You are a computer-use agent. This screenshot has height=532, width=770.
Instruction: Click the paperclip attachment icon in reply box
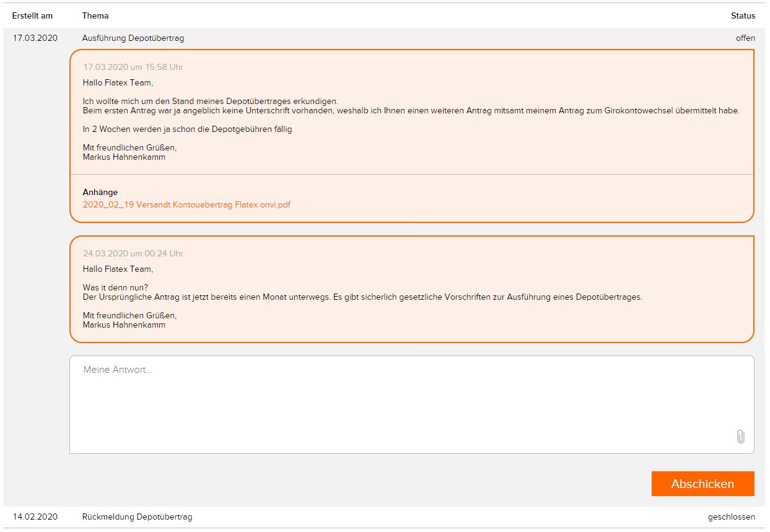coord(740,437)
